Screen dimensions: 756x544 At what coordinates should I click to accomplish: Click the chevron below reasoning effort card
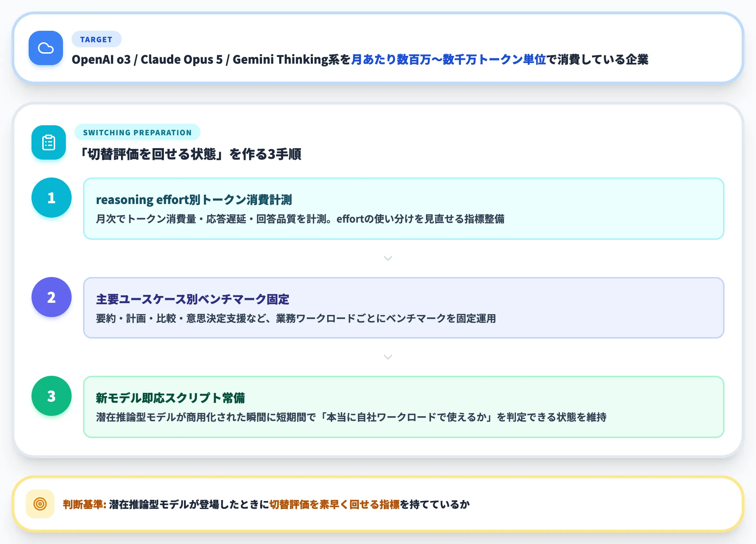click(x=388, y=258)
